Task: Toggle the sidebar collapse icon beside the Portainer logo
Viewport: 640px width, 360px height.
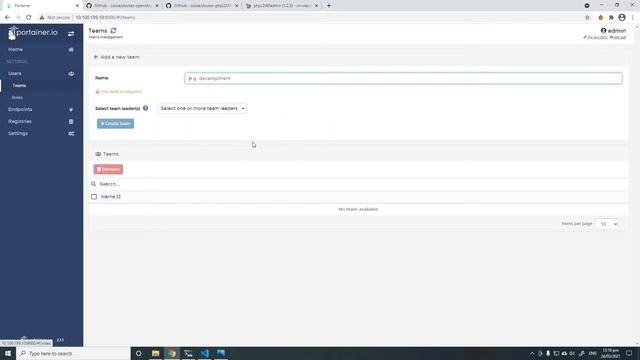Action: coord(71,33)
